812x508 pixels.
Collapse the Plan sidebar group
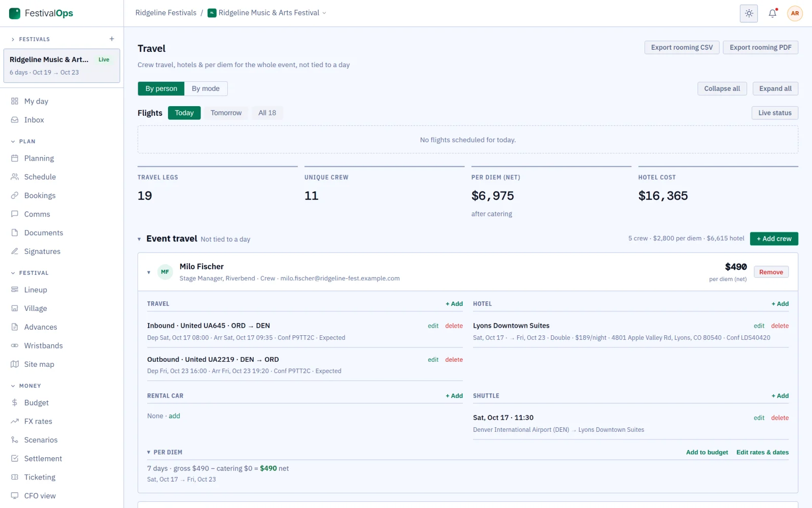23,141
